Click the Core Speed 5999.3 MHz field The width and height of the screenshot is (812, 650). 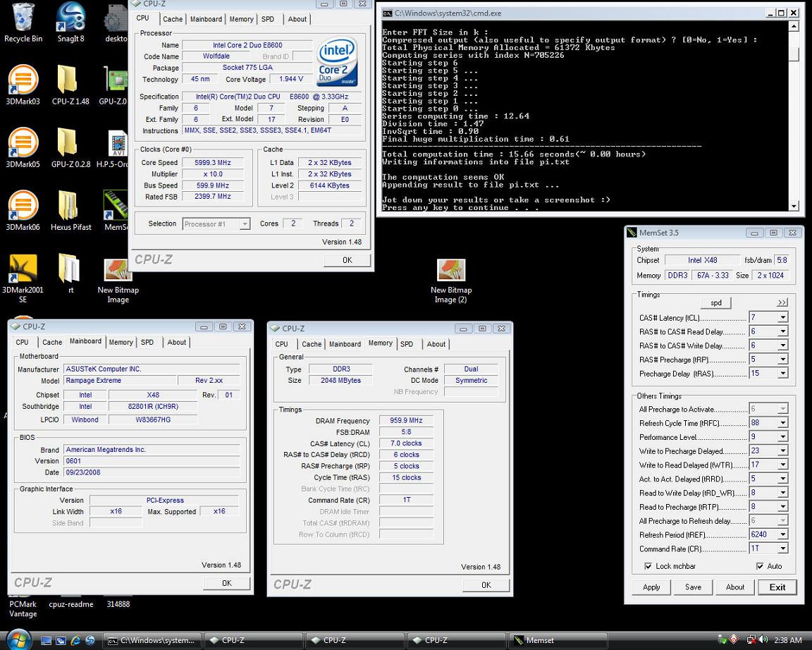point(213,163)
